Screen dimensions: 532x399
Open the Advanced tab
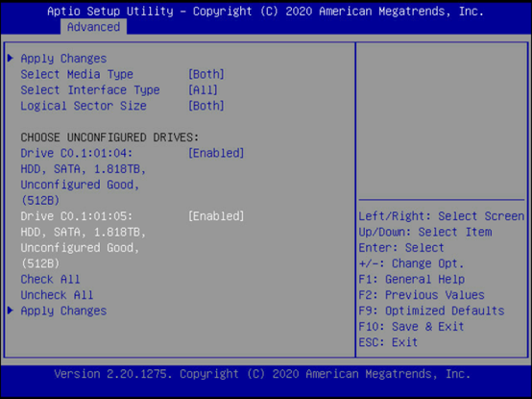94,27
